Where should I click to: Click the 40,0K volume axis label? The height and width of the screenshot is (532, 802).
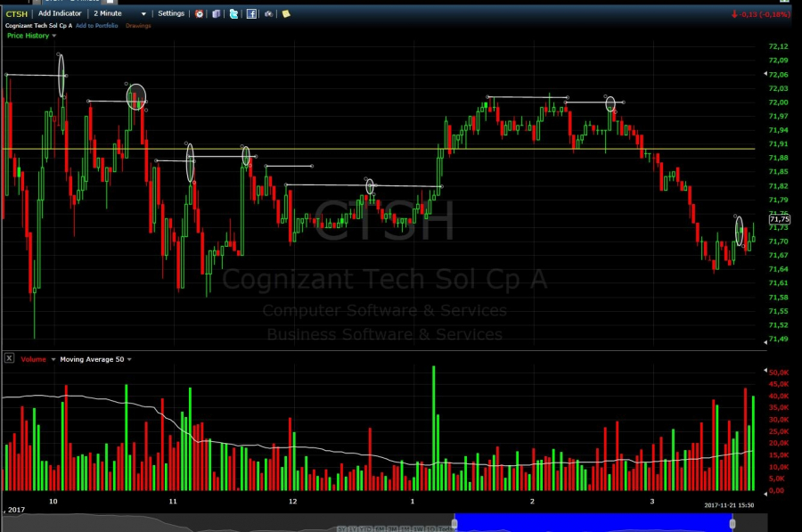pyautogui.click(x=779, y=396)
